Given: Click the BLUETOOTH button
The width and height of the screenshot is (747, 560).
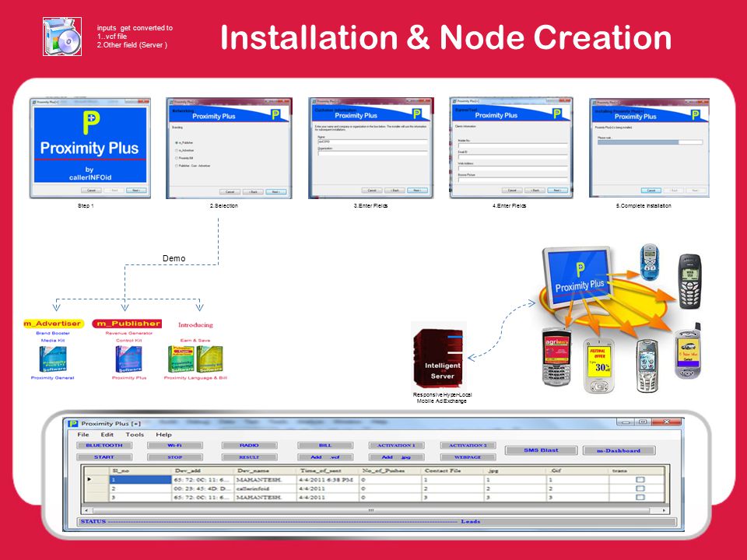Looking at the screenshot, I should pos(104,445).
